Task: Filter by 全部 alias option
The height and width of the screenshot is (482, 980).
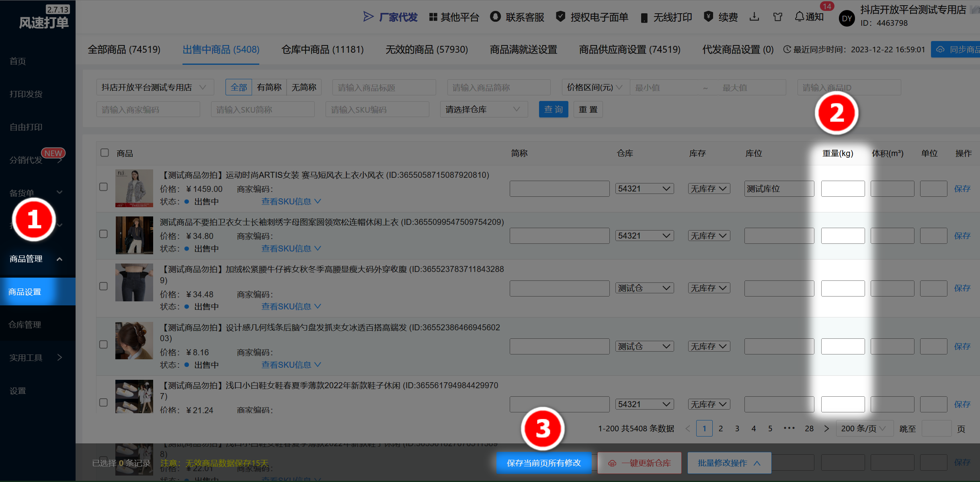Action: click(x=239, y=87)
